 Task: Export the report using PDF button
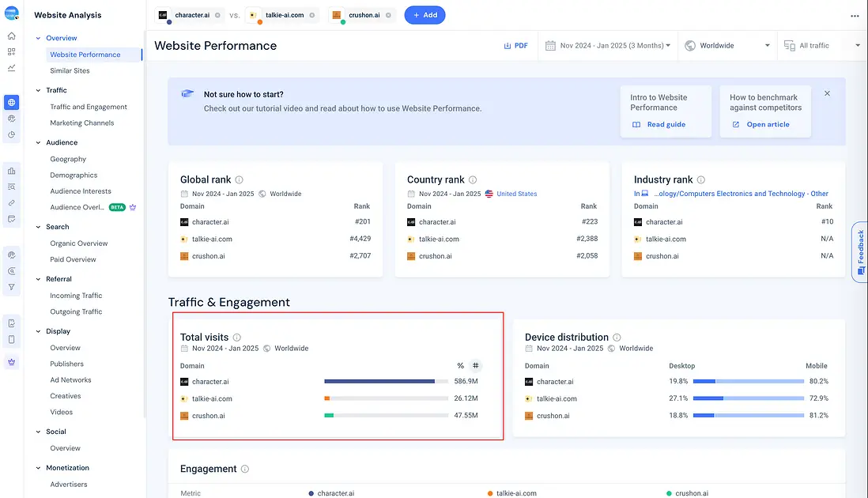[515, 46]
